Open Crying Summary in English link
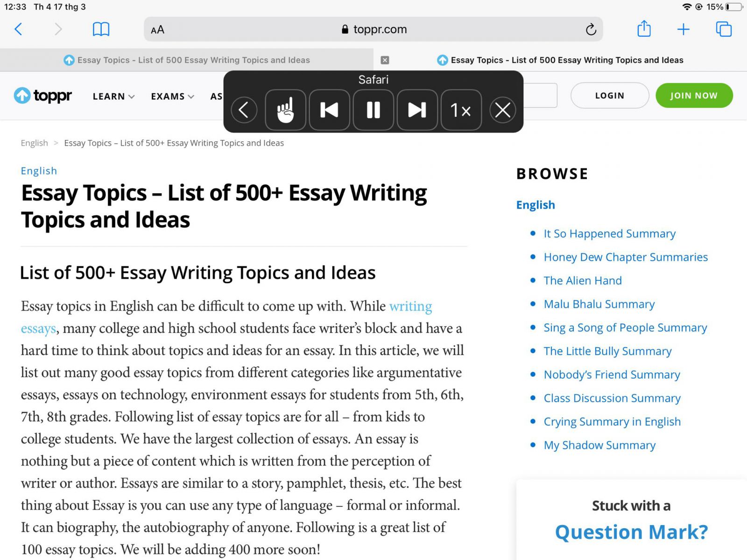Viewport: 747px width, 560px height. coord(612,421)
